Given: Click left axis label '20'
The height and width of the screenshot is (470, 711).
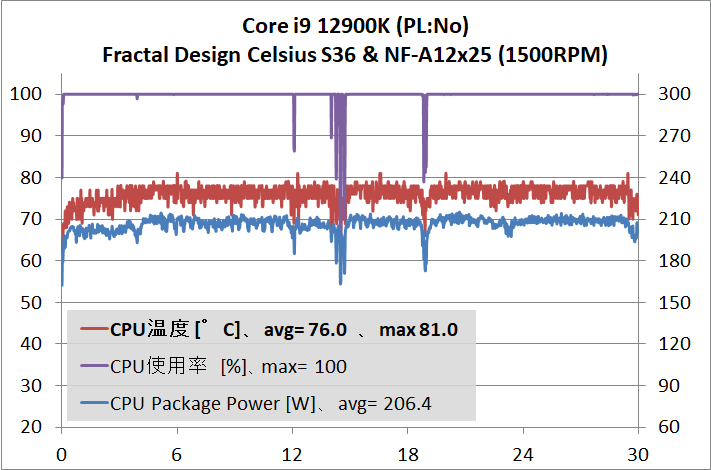Looking at the screenshot, I should [x=31, y=426].
